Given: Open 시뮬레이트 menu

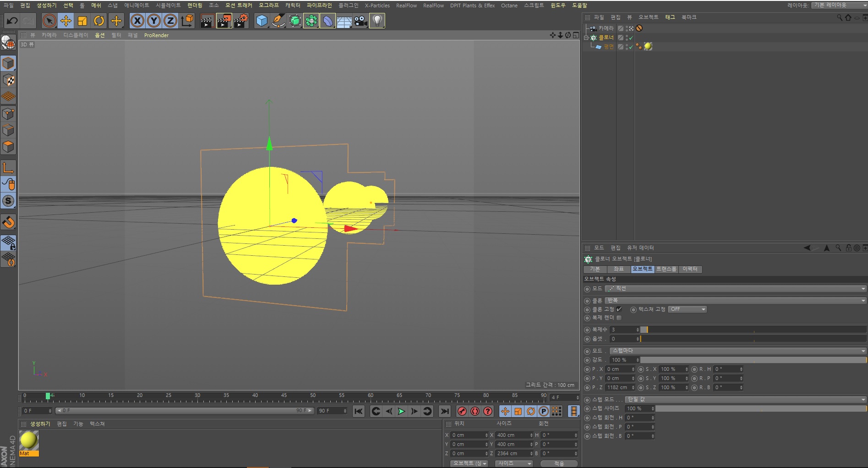Looking at the screenshot, I should [168, 6].
